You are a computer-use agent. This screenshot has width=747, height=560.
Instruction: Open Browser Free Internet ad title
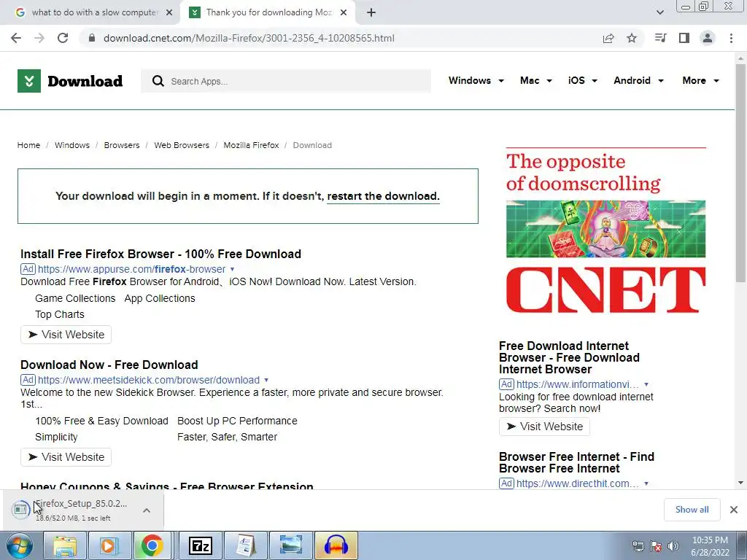(576, 462)
